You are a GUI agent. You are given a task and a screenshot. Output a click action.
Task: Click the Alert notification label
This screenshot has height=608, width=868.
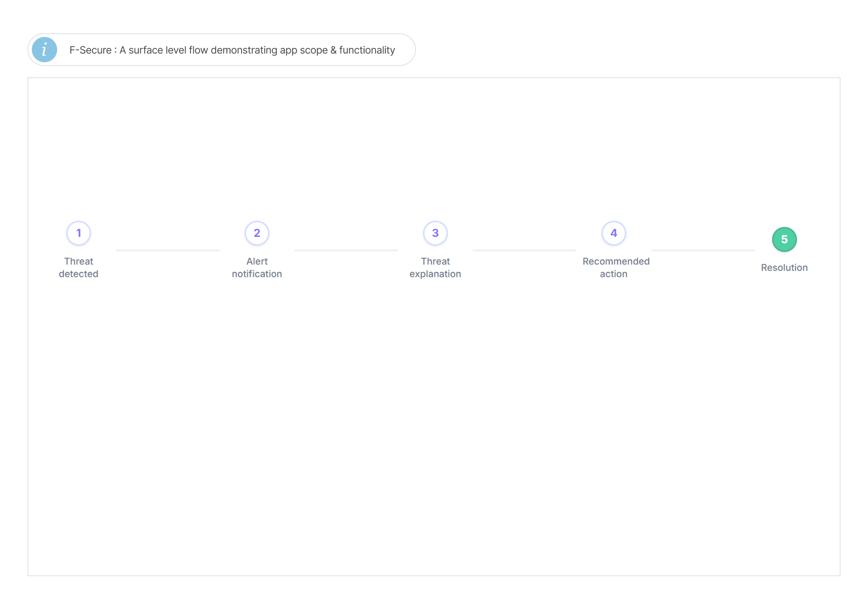(x=257, y=267)
